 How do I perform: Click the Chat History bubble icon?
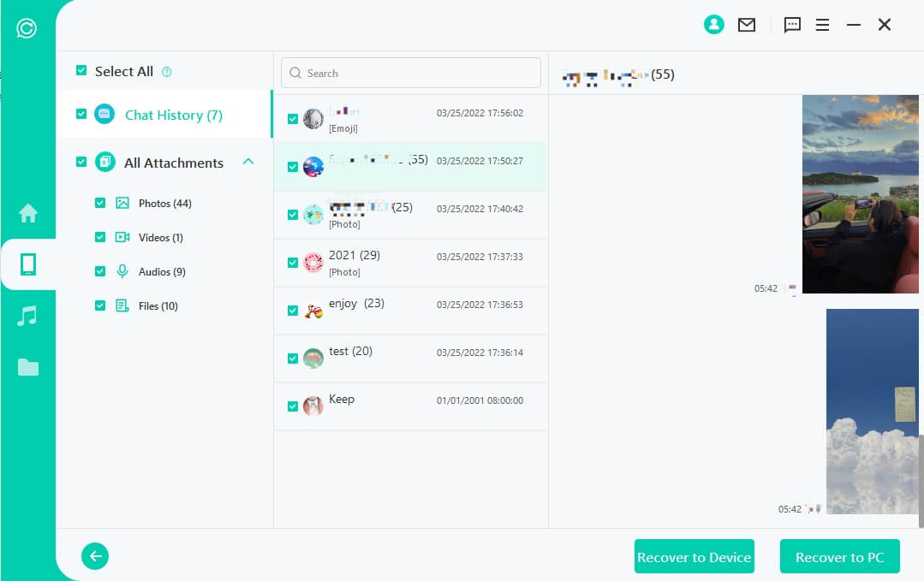[x=104, y=114]
